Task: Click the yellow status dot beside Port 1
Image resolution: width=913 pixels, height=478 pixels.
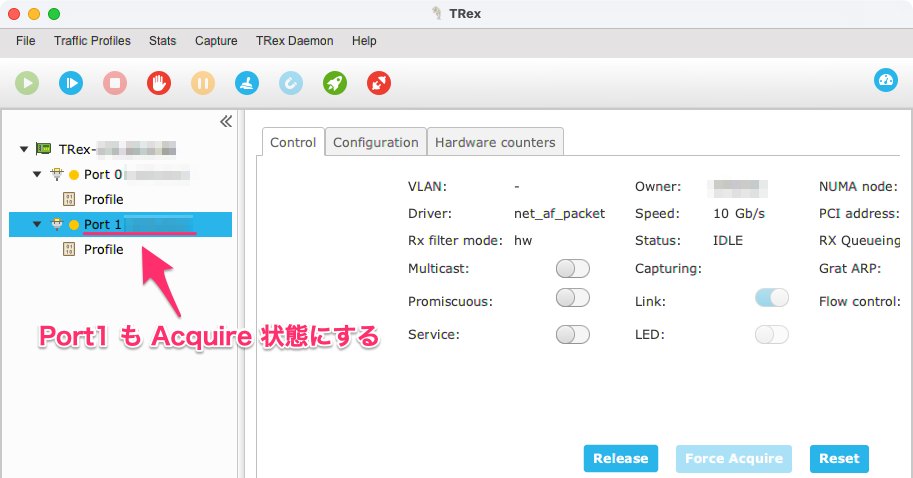Action: tap(74, 225)
